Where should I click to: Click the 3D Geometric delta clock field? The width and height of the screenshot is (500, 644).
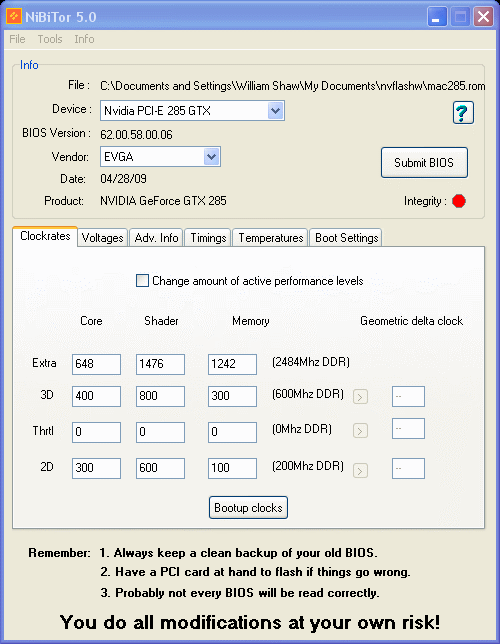coord(408,396)
